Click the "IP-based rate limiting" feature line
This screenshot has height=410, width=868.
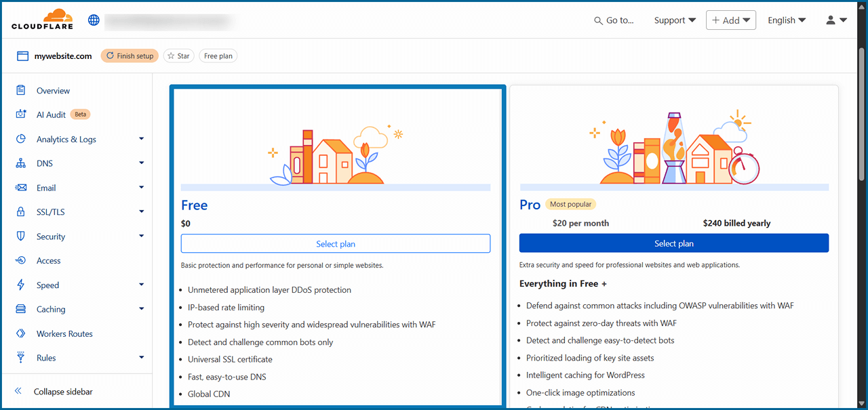[226, 307]
